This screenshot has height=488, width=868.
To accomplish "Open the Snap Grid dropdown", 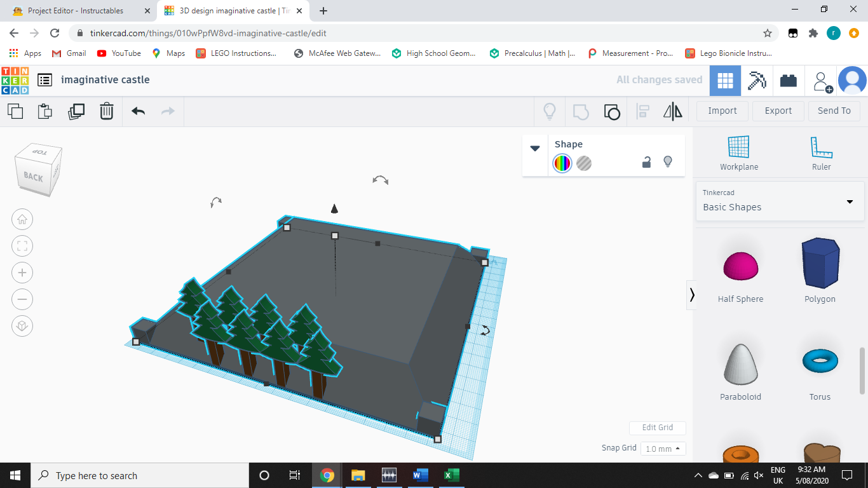I will click(x=663, y=449).
